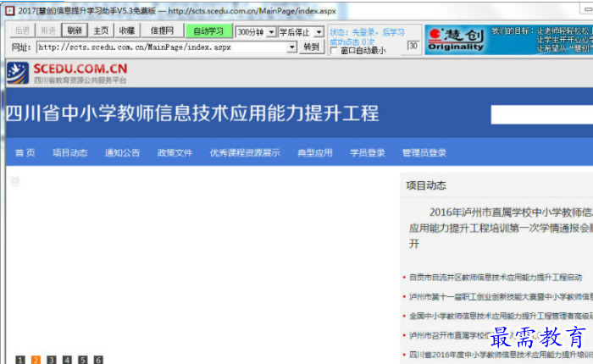
Task: Open 管理员登录 navigation tab
Action: click(x=424, y=152)
